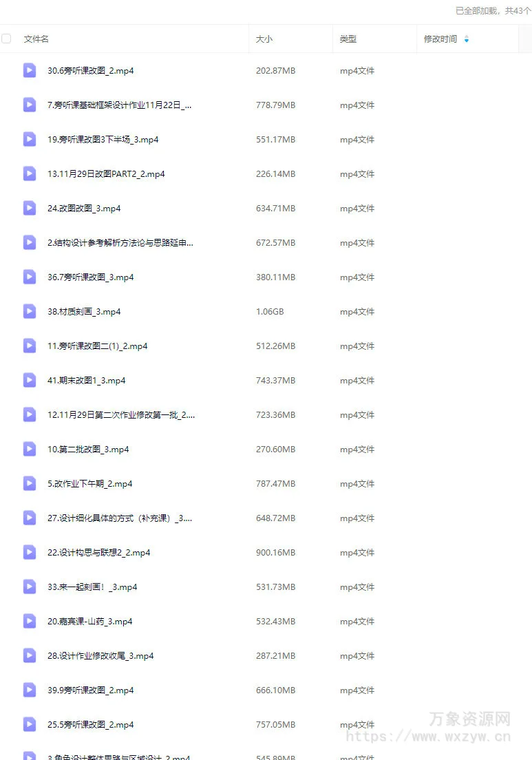Click video icon for 22.设计构思与联想2_2.mp4
Screen dimensions: 532x760
[30, 552]
